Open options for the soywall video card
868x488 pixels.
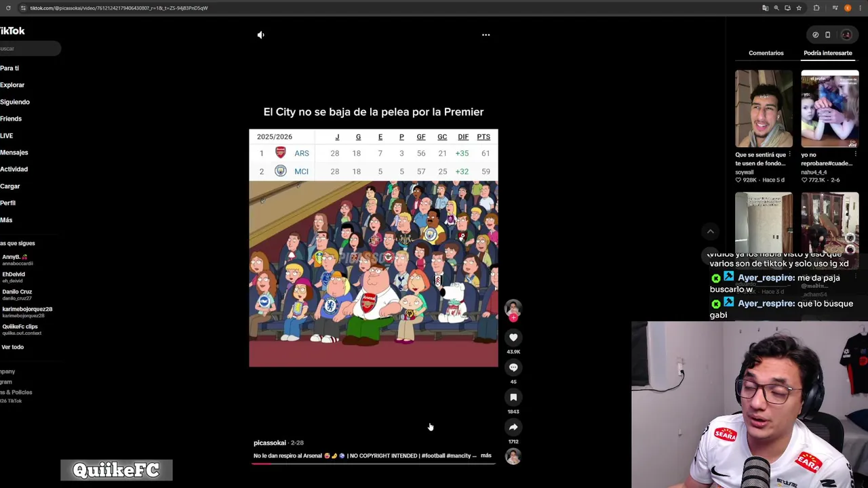[789, 155]
